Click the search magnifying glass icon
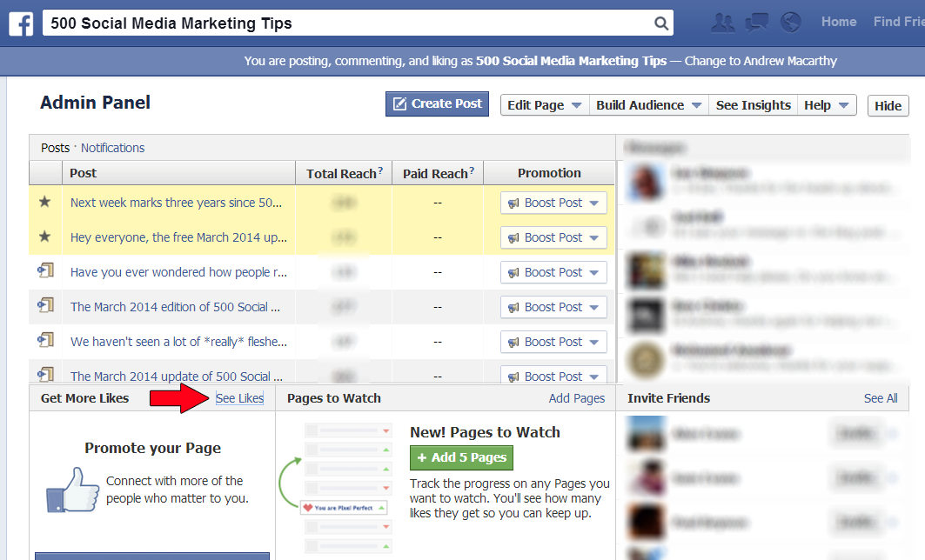The image size is (925, 560). tap(660, 23)
